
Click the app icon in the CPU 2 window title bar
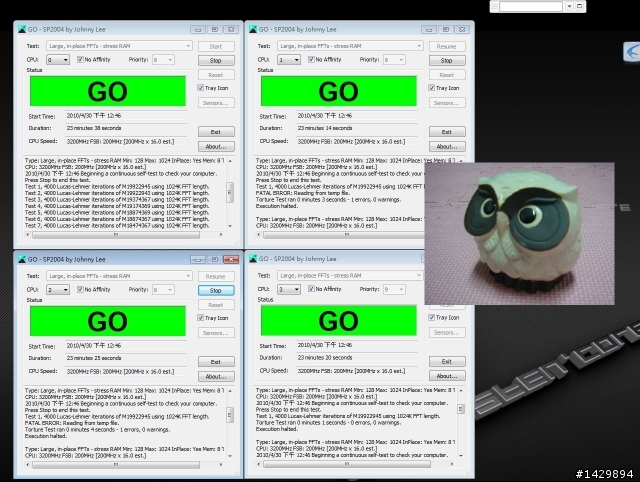pyautogui.click(x=22, y=259)
